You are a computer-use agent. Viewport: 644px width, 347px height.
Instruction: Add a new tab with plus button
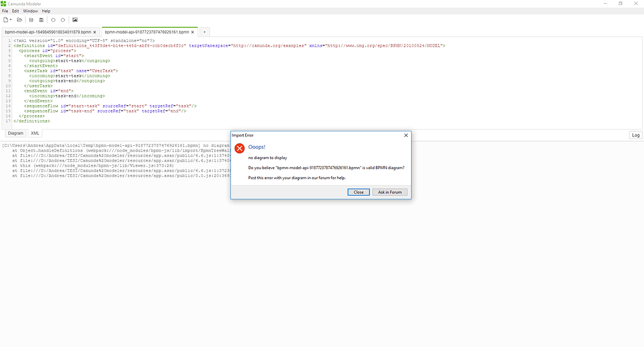click(205, 32)
